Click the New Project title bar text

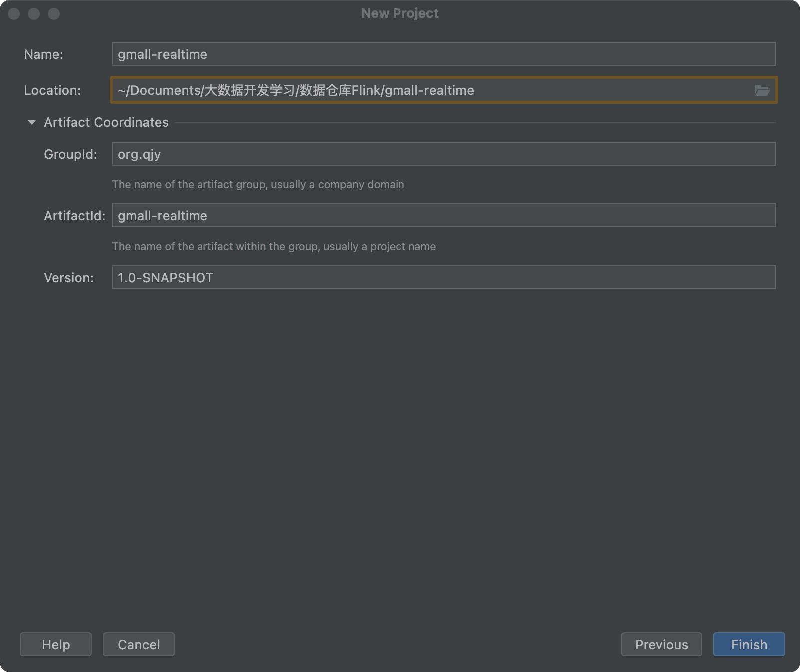click(400, 13)
